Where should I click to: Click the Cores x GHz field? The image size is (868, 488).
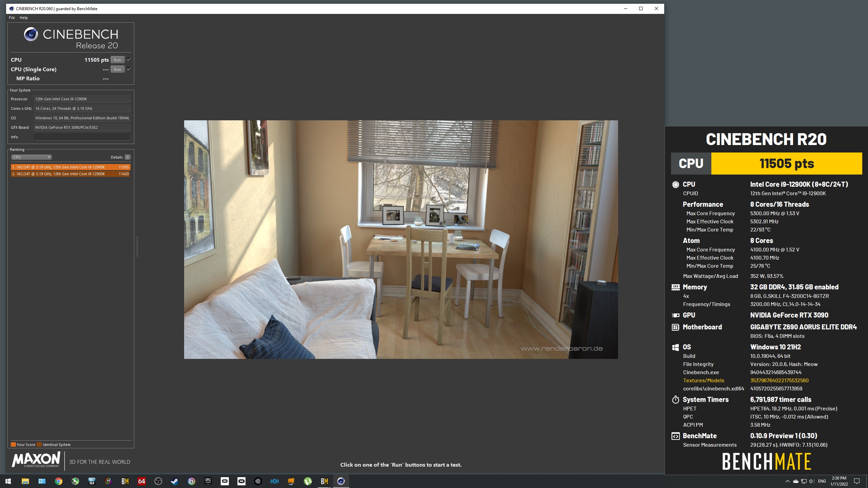82,108
